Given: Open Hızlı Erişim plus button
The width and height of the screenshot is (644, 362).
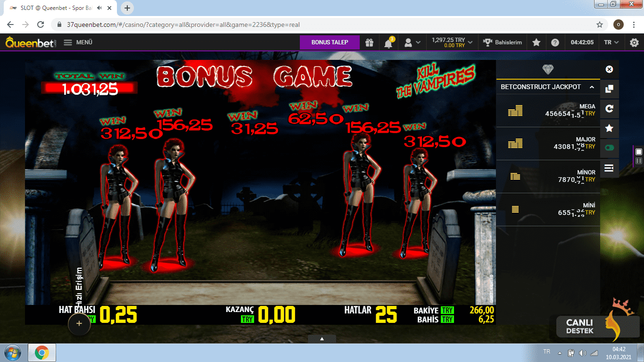Looking at the screenshot, I should pyautogui.click(x=79, y=324).
